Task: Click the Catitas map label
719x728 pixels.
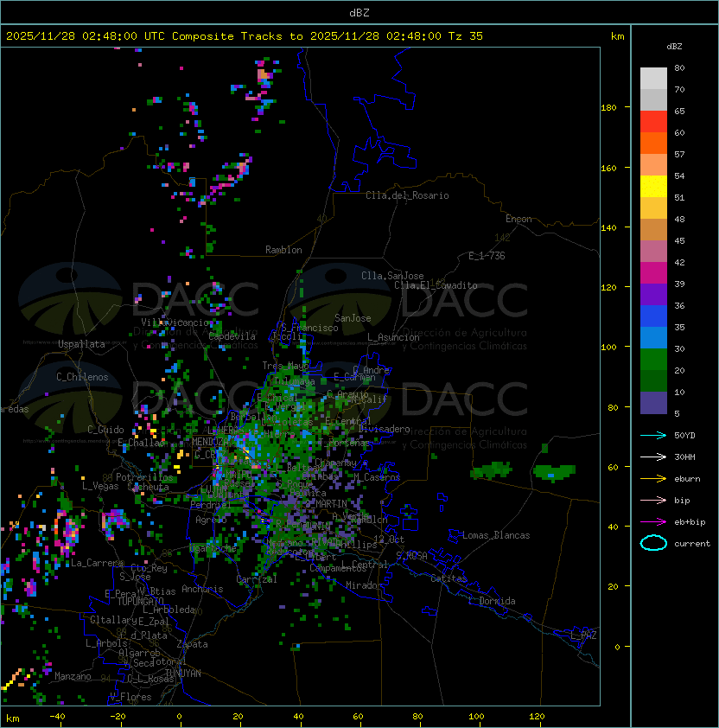Action: click(x=449, y=578)
